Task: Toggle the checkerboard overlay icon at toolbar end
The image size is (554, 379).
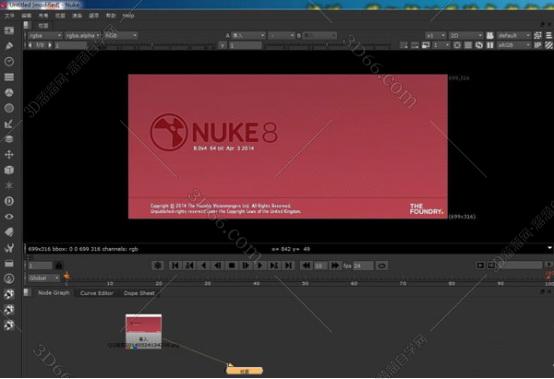Action: [x=548, y=45]
